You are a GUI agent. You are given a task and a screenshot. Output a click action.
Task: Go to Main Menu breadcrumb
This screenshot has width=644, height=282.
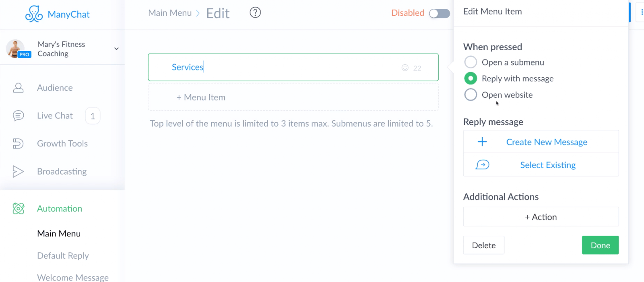170,13
